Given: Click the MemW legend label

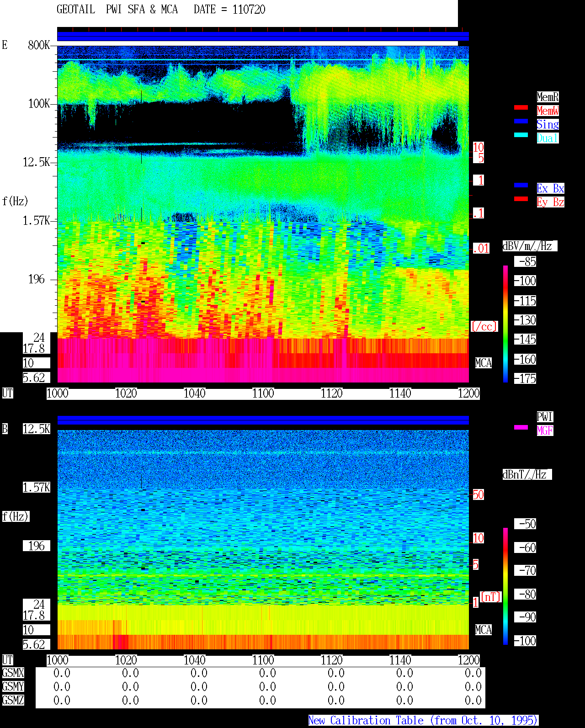Looking at the screenshot, I should [548, 111].
